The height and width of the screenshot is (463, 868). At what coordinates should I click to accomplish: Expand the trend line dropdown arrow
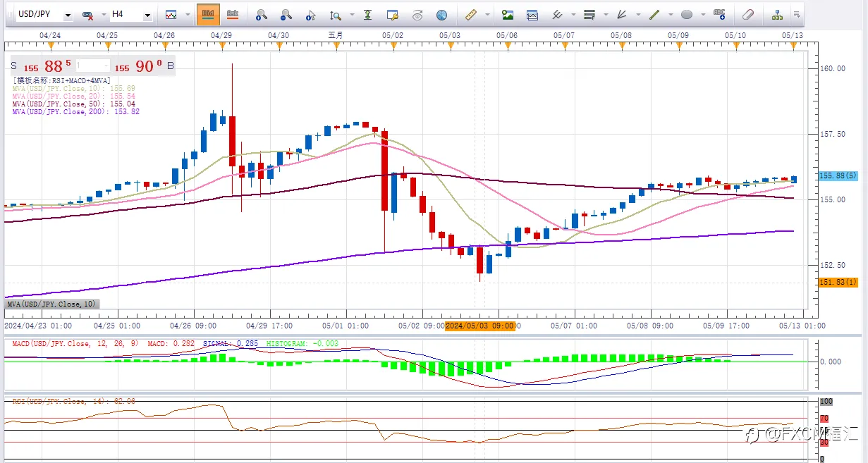pyautogui.click(x=670, y=15)
